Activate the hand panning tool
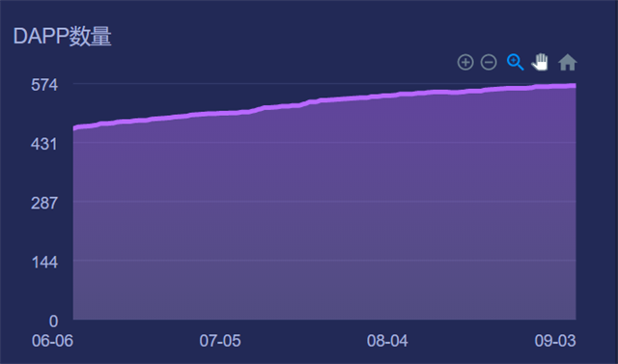 [540, 62]
